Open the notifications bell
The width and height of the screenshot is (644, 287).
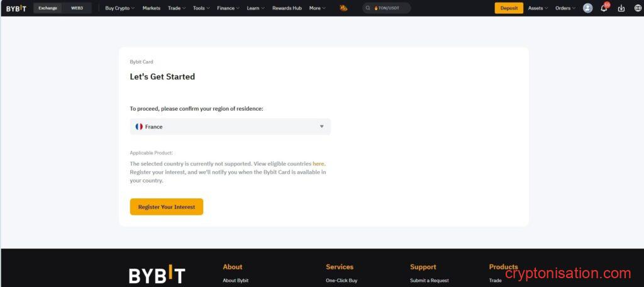pos(604,8)
